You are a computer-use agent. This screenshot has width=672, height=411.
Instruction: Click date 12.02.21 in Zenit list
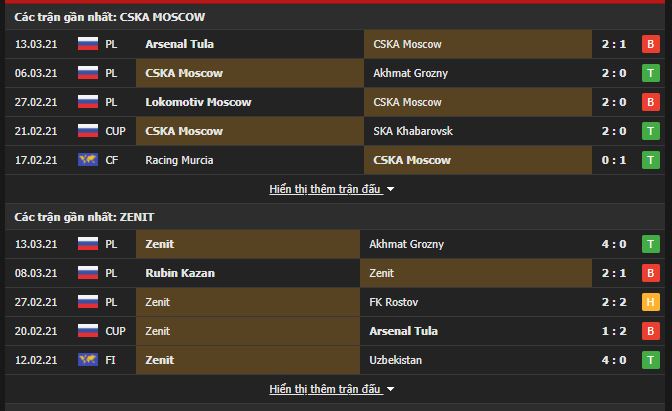coord(36,360)
